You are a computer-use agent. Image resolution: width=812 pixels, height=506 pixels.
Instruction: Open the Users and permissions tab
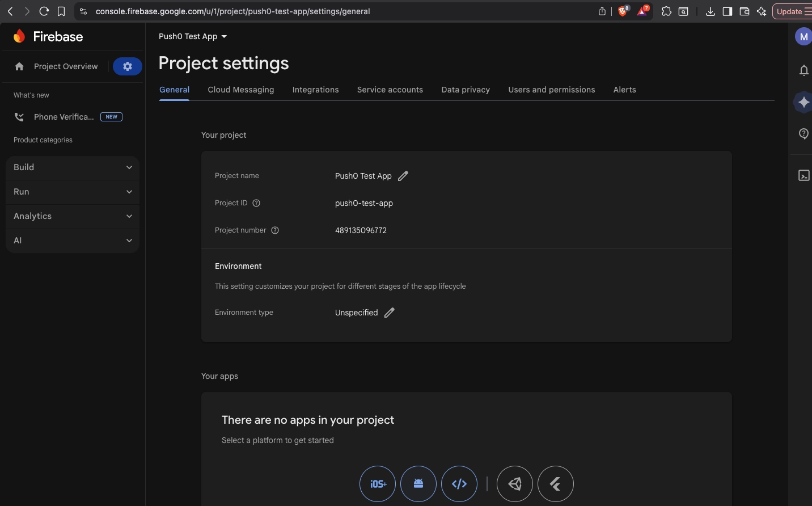(x=551, y=90)
